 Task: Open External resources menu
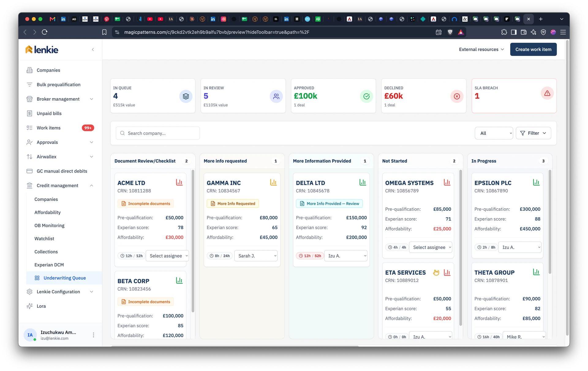click(481, 50)
